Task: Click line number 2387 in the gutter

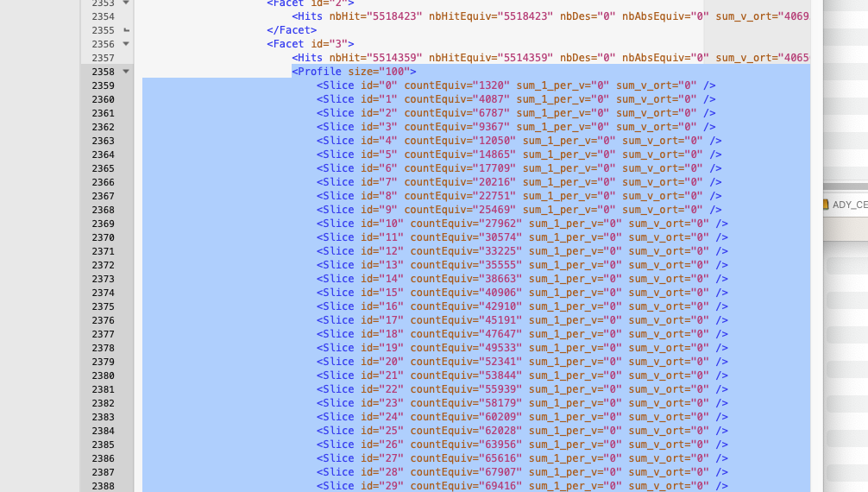Action: click(103, 472)
